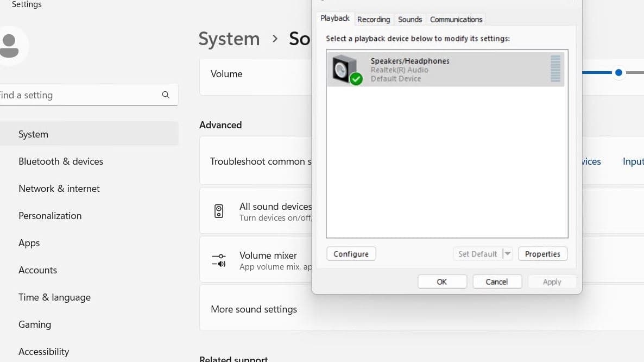This screenshot has width=644, height=362.
Task: Click the Configure button
Action: click(x=351, y=254)
